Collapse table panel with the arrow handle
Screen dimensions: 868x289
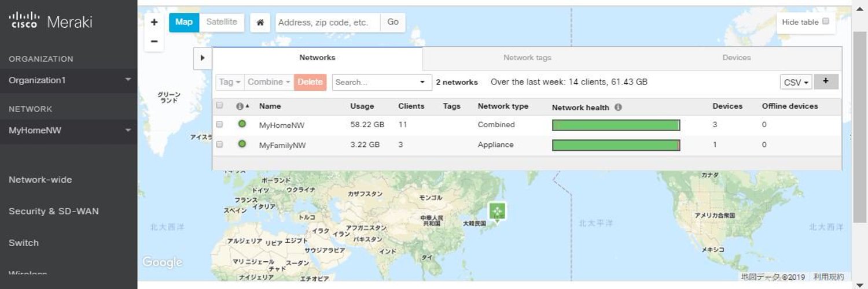203,58
